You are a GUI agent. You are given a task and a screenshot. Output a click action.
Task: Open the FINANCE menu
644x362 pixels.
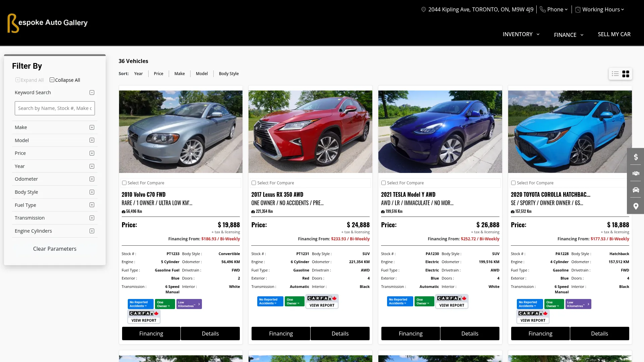click(x=569, y=35)
